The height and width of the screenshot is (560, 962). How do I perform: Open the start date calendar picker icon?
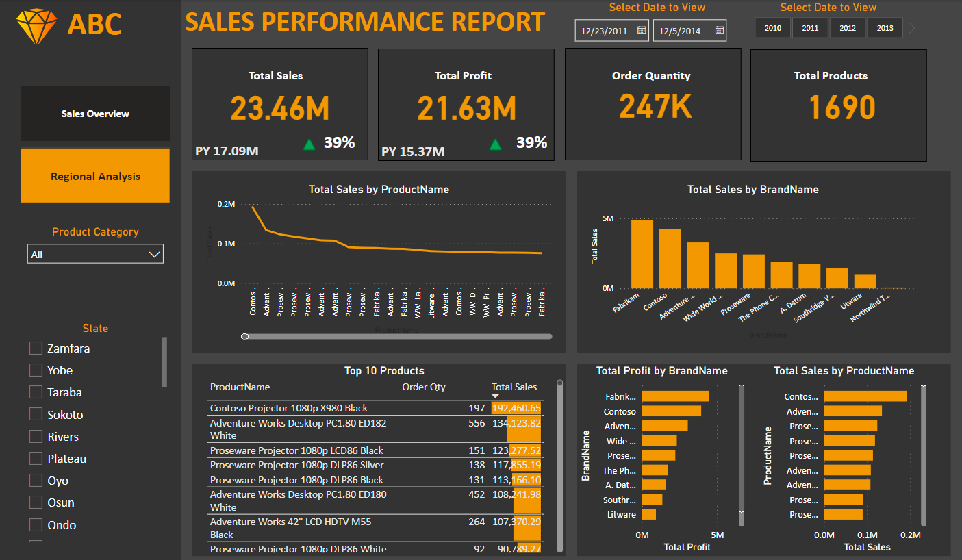coord(642,30)
